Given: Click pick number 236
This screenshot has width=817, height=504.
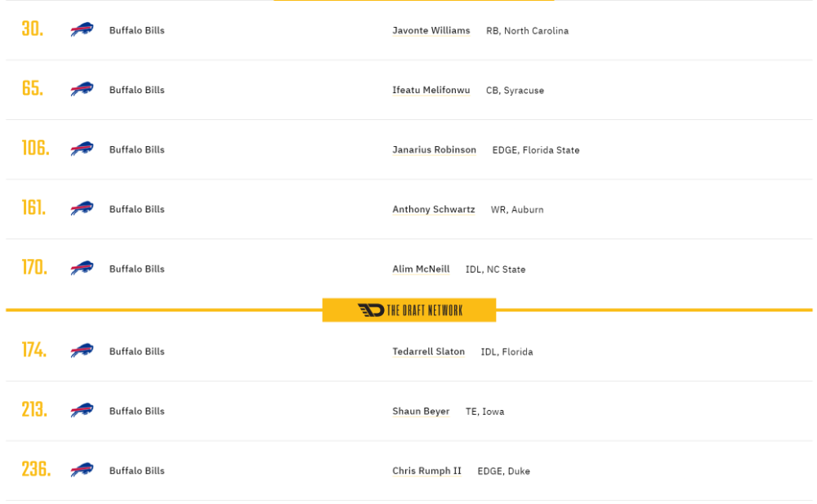Looking at the screenshot, I should click(36, 469).
